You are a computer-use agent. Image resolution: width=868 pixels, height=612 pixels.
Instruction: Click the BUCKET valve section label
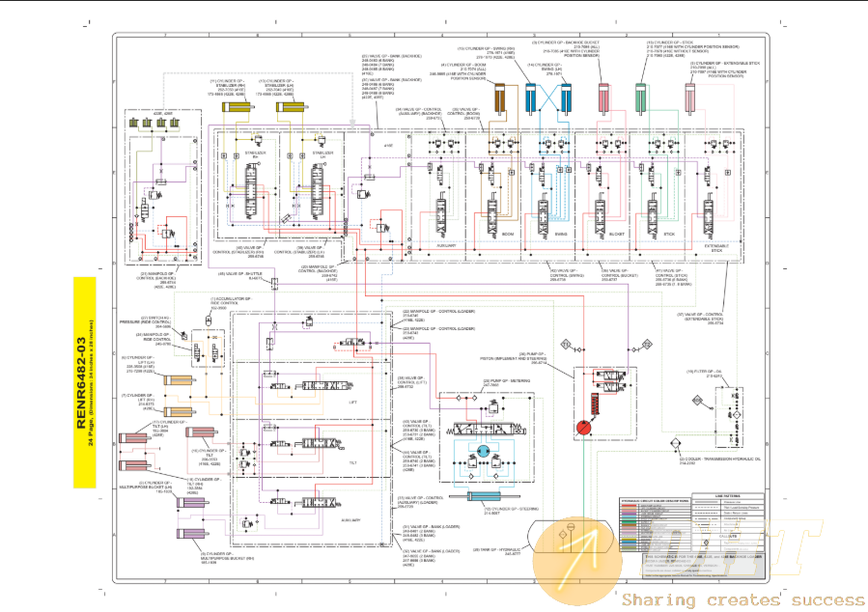tap(617, 234)
